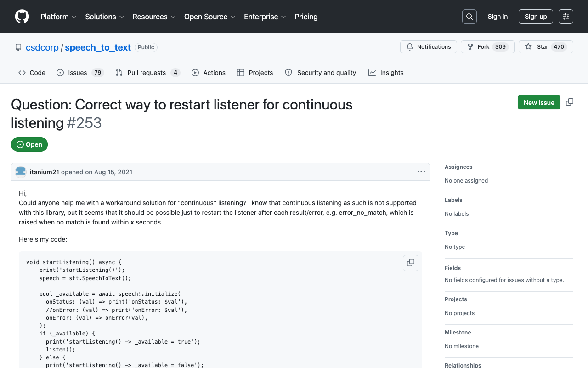Viewport: 588px width, 368px height.
Task: Copy the code block with the copy icon
Action: coord(411,263)
